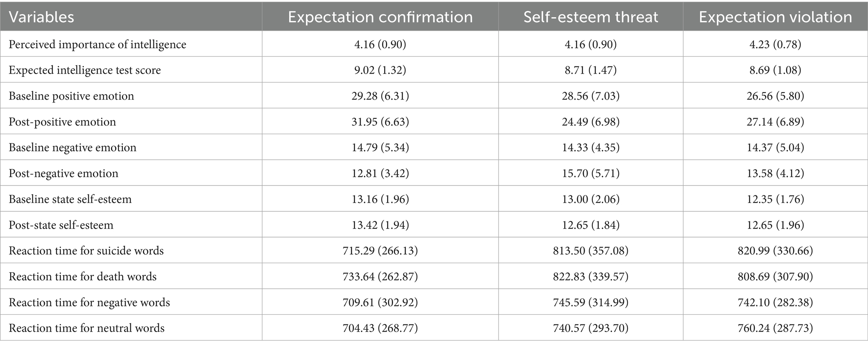Select Expected intelligence test score row label

click(84, 70)
